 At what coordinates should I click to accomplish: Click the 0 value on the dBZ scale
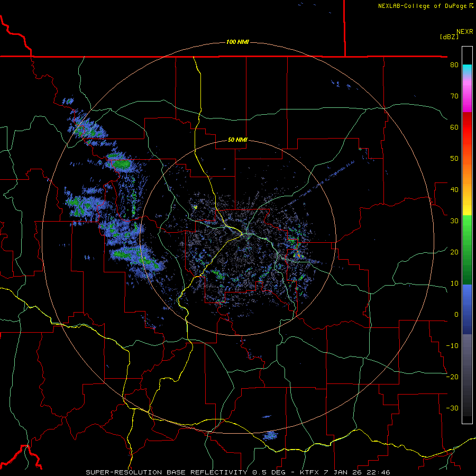tap(456, 315)
